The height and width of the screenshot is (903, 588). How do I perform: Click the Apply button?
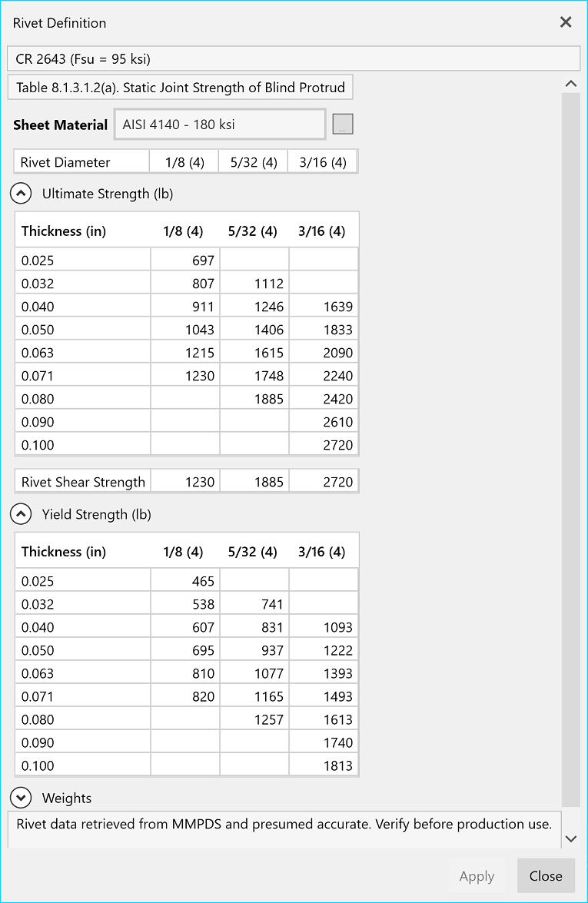477,876
